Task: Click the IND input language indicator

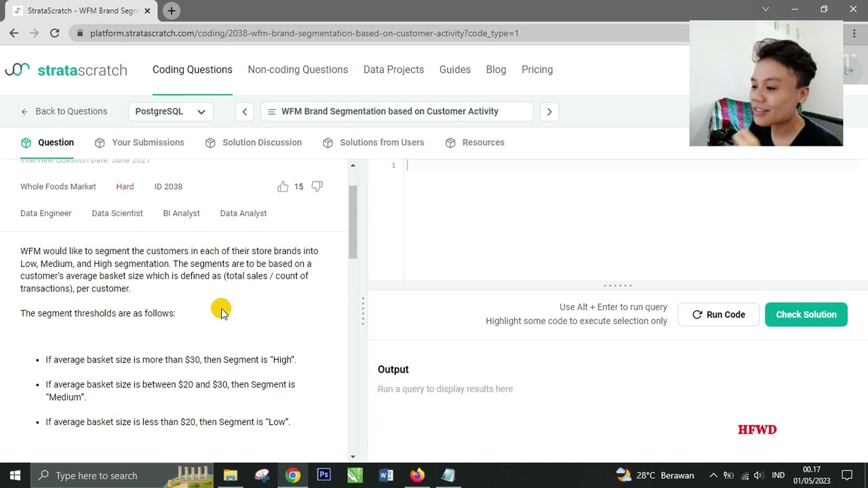Action: [778, 475]
